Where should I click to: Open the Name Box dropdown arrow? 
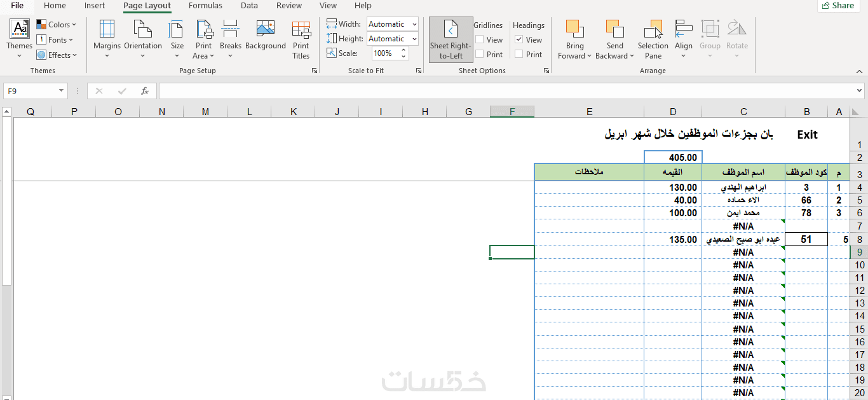click(62, 91)
